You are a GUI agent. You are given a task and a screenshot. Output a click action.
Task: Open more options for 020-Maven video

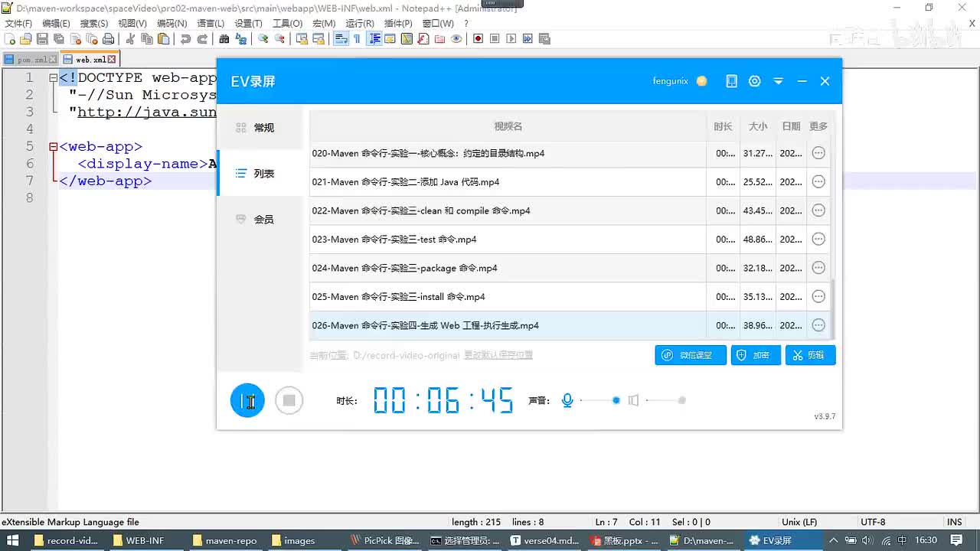[818, 153]
